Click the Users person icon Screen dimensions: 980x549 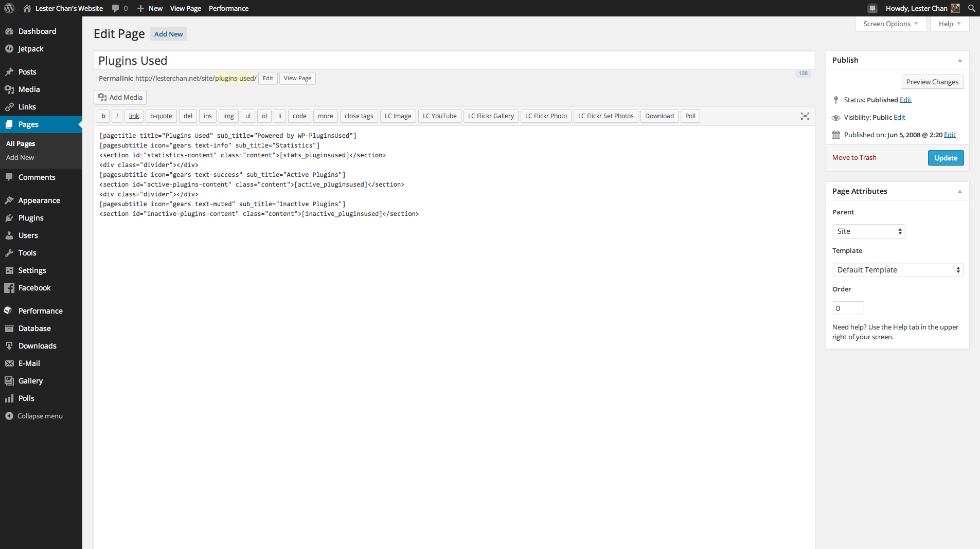point(9,235)
